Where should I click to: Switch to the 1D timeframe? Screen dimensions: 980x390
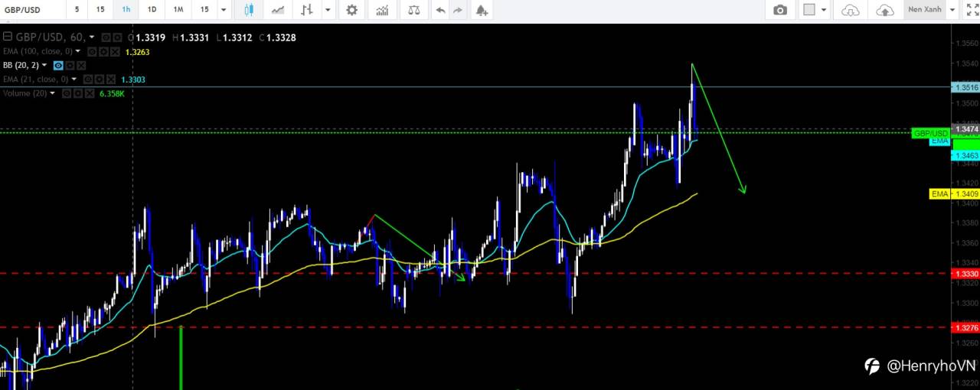tap(152, 9)
